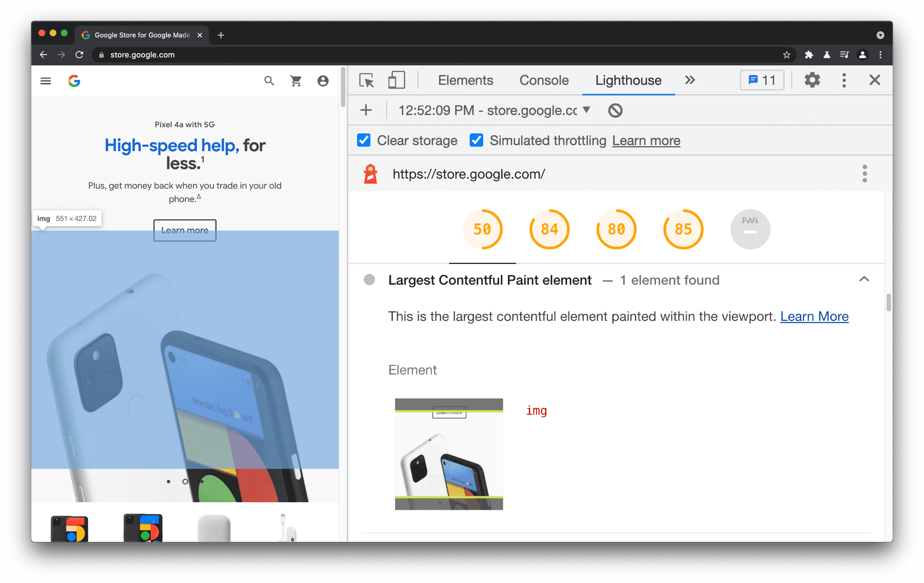
Task: Click the inspect element icon
Action: (367, 80)
